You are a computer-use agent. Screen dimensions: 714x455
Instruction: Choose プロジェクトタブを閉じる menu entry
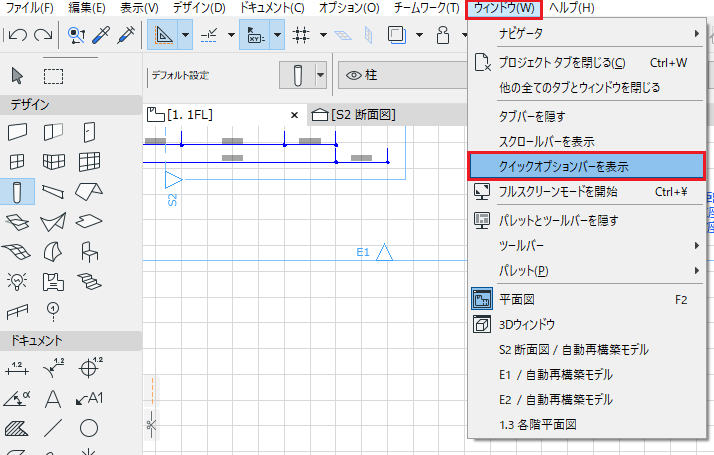(587, 62)
